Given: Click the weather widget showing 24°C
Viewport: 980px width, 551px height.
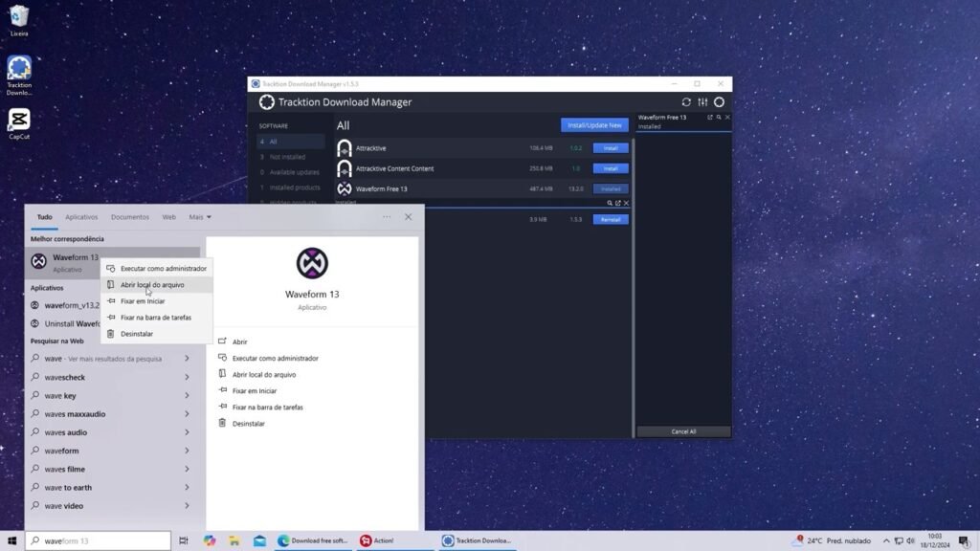Looking at the screenshot, I should (833, 541).
